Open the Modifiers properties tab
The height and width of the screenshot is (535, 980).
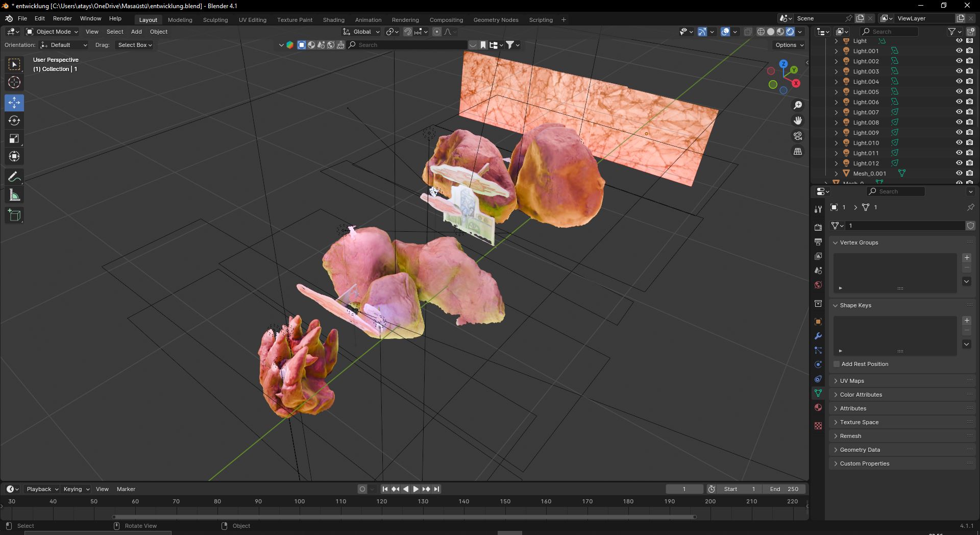(x=818, y=336)
